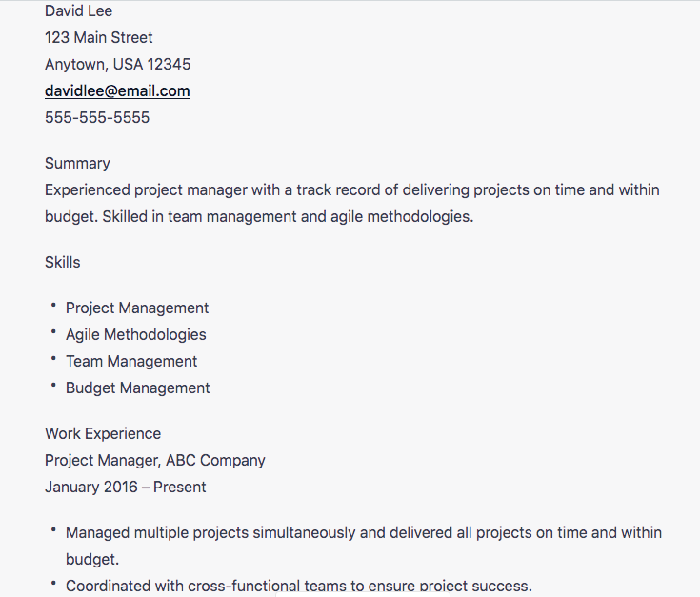Select the Agile Methodologies skill item
The width and height of the screenshot is (700, 597).
135,335
